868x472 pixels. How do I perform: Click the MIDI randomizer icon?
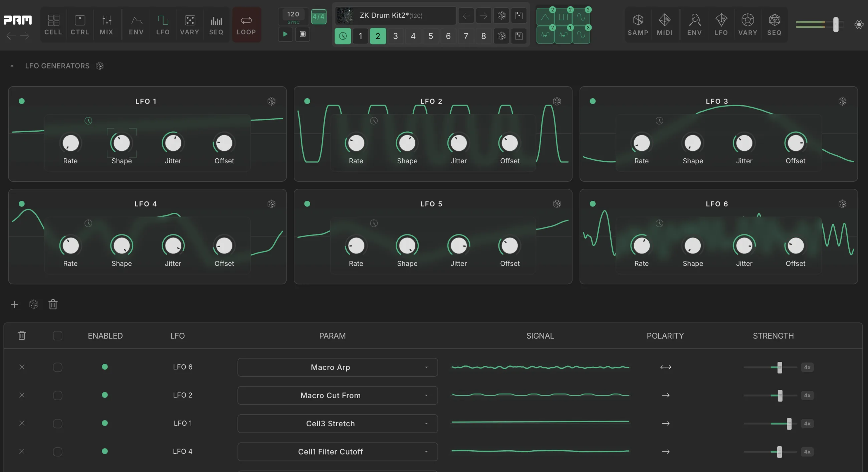(664, 25)
